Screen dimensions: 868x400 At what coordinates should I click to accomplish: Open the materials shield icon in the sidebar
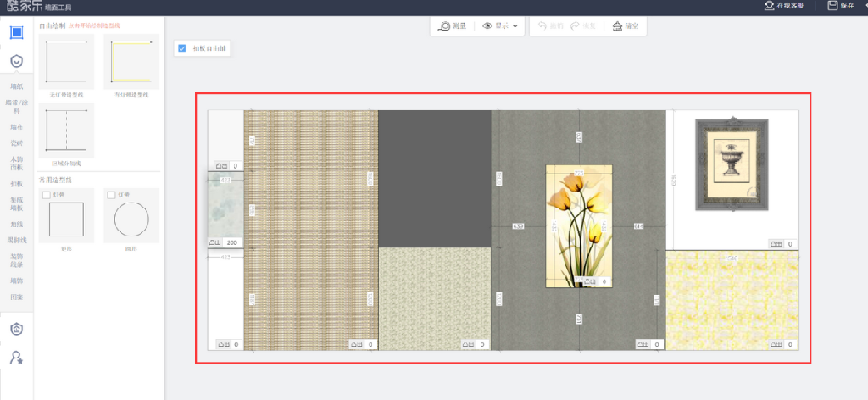[17, 61]
